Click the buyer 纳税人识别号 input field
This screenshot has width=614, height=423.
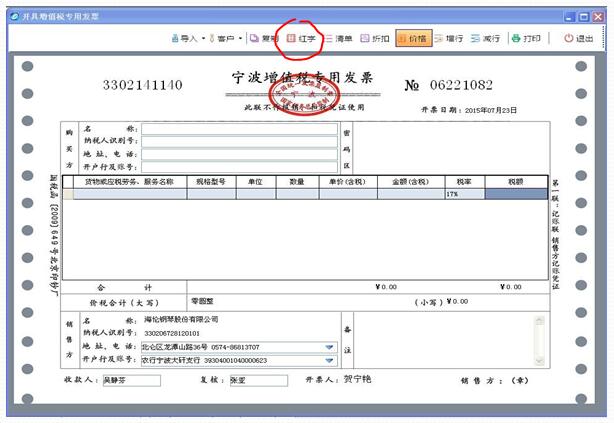coord(239,141)
